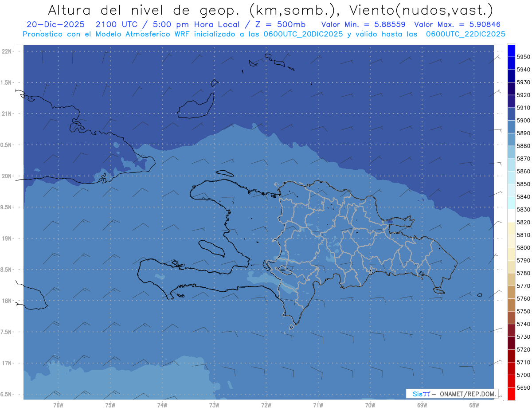Click the legend value '5730'
Image resolution: width=532 pixels, height=411 pixels.
(x=524, y=337)
